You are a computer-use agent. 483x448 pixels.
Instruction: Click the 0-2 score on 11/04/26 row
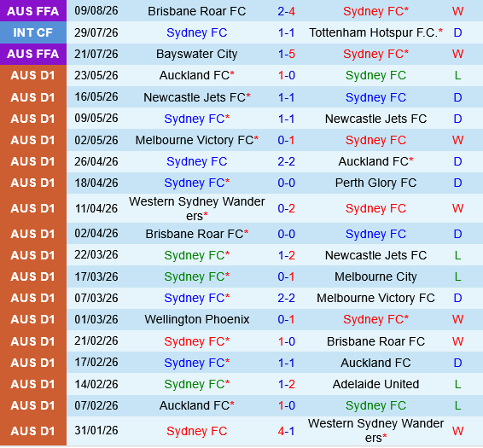click(x=286, y=208)
